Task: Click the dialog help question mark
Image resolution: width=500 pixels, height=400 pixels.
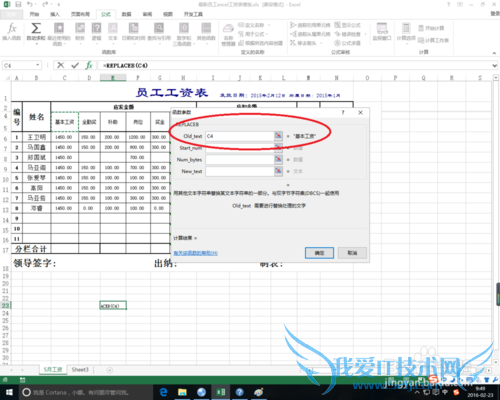Action: pos(343,112)
